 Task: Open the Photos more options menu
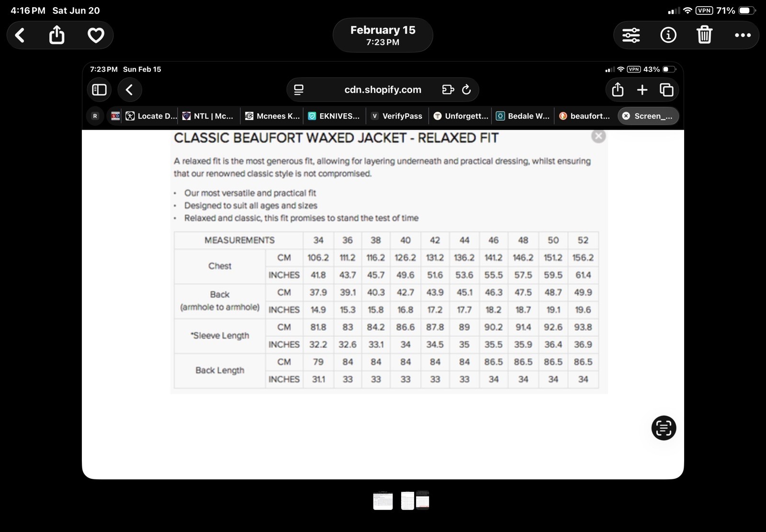(743, 35)
